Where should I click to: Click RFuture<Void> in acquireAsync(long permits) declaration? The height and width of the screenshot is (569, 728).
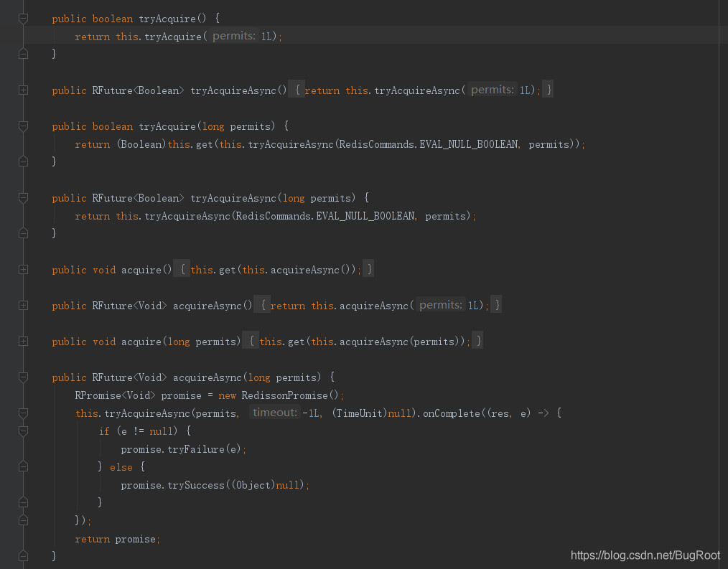pos(129,377)
